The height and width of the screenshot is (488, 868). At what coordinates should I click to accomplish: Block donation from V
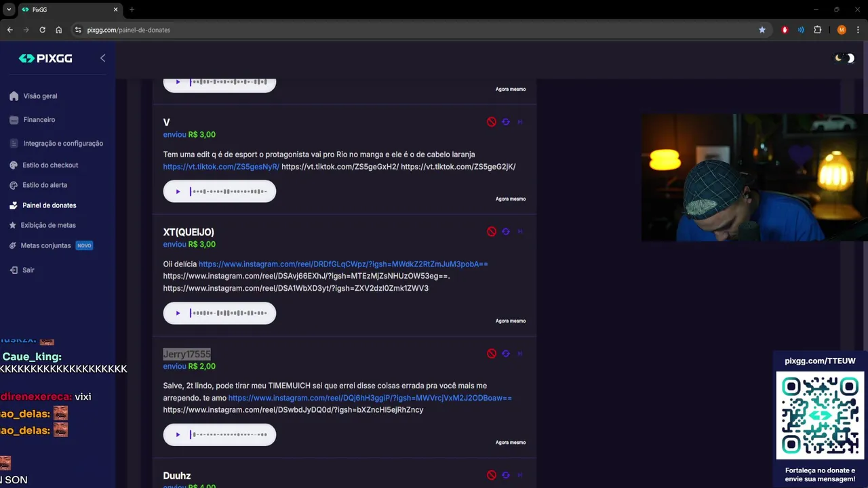pos(492,122)
